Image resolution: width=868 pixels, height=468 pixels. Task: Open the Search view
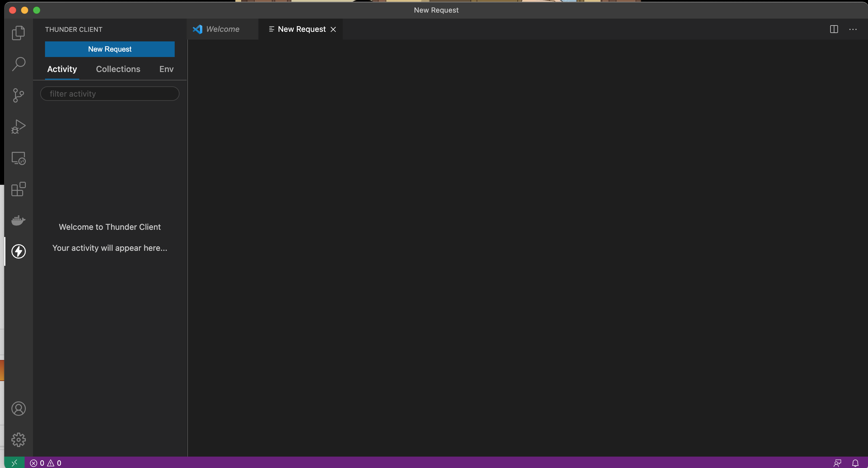(18, 64)
